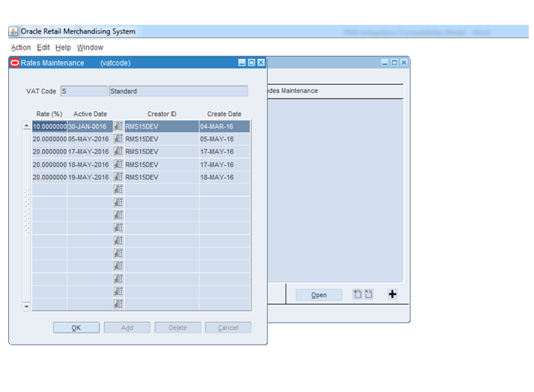Select active date 17-MAY-2016 cell

(x=90, y=151)
